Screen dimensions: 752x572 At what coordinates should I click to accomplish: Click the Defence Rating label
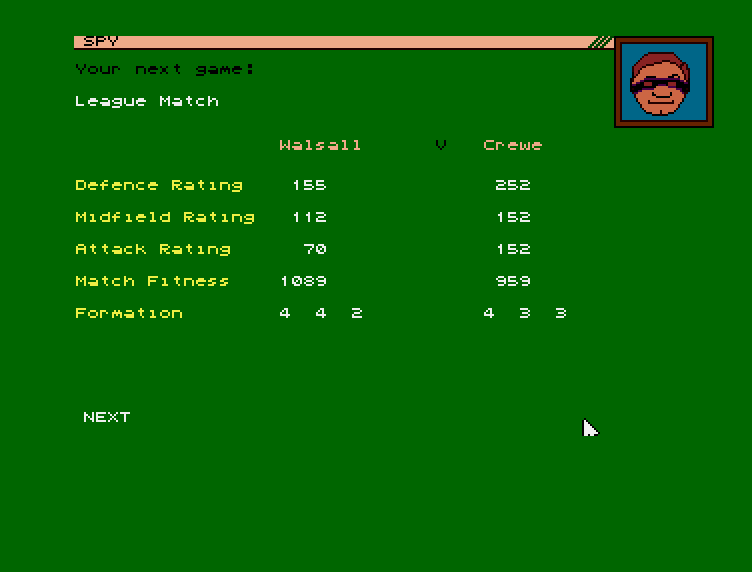(159, 186)
